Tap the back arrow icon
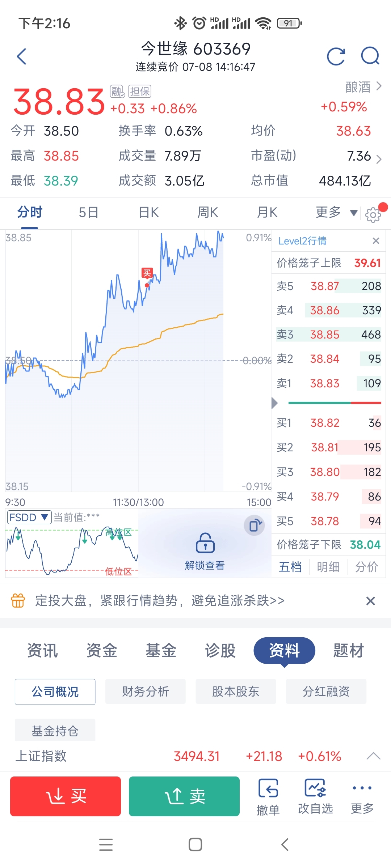The height and width of the screenshot is (868, 391). (x=22, y=56)
